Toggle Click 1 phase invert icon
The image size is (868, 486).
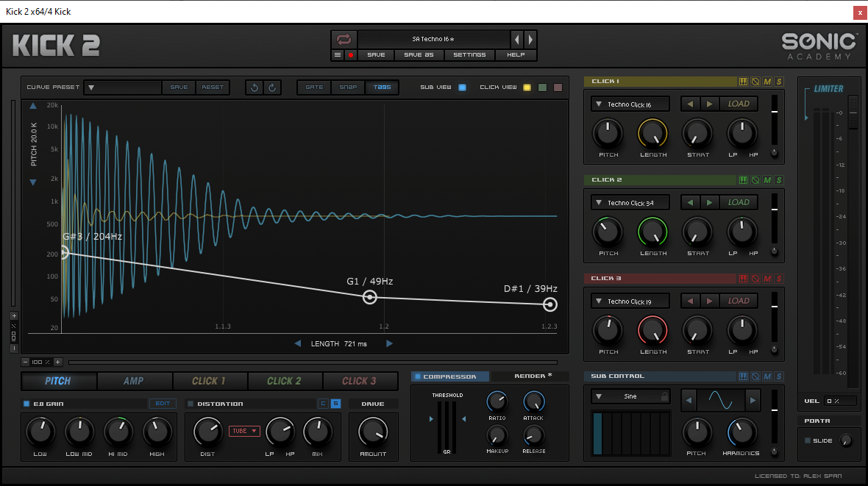coord(755,82)
